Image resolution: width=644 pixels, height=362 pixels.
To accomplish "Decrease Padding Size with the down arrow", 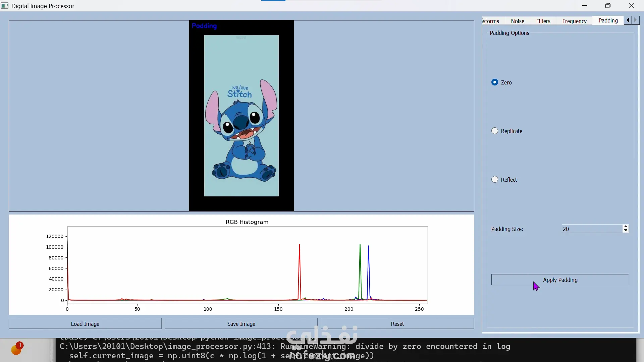I will click(x=626, y=231).
